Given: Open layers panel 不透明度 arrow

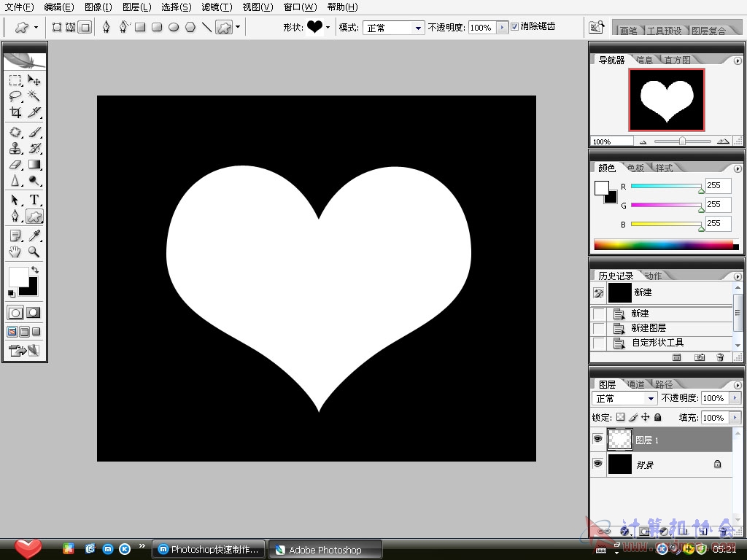Looking at the screenshot, I should (x=735, y=398).
